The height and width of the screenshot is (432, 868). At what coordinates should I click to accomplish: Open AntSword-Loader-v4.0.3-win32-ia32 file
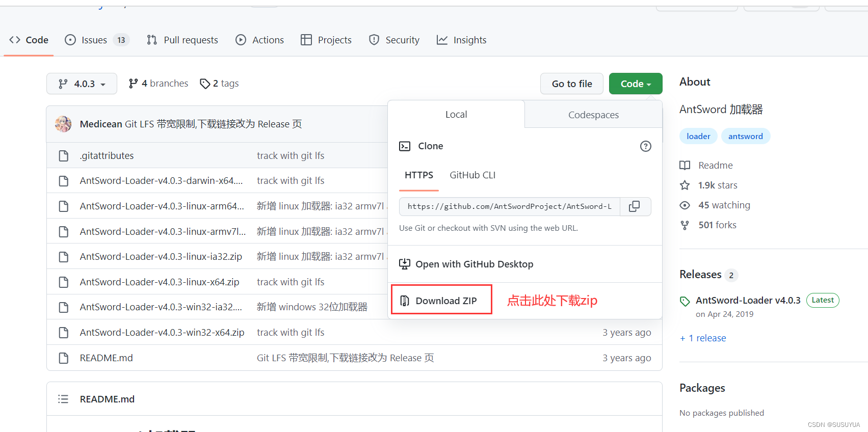click(x=161, y=307)
